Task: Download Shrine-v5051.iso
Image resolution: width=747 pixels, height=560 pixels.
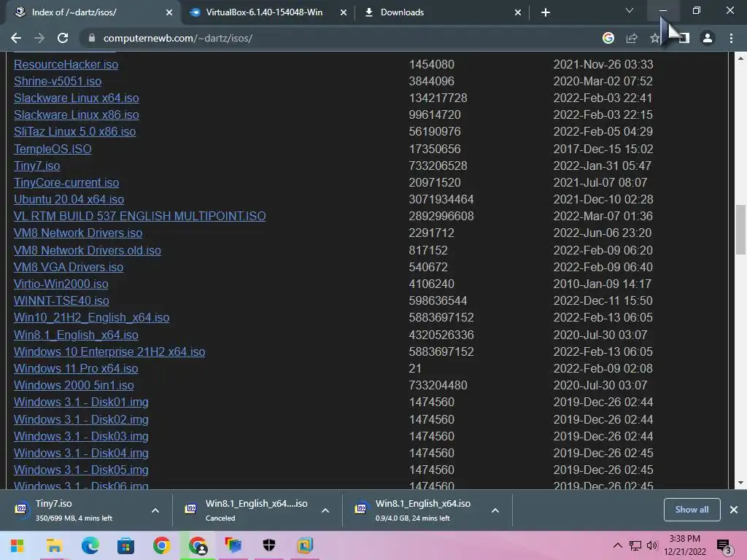Action: (x=58, y=81)
